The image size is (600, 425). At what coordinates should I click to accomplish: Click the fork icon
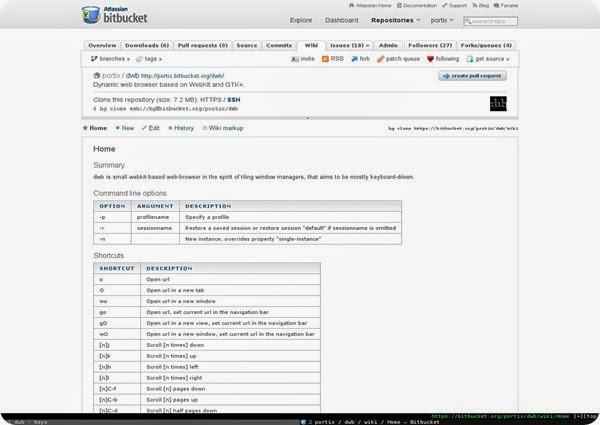click(354, 59)
